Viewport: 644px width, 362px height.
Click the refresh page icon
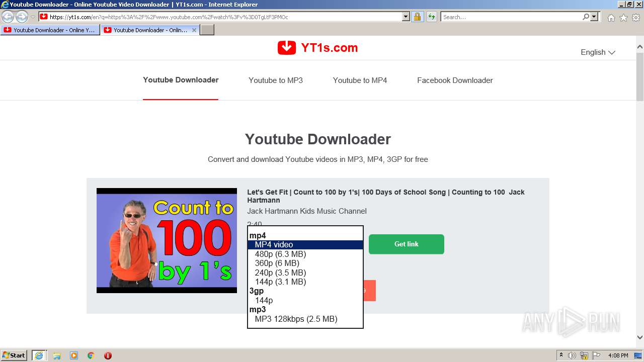point(431,17)
